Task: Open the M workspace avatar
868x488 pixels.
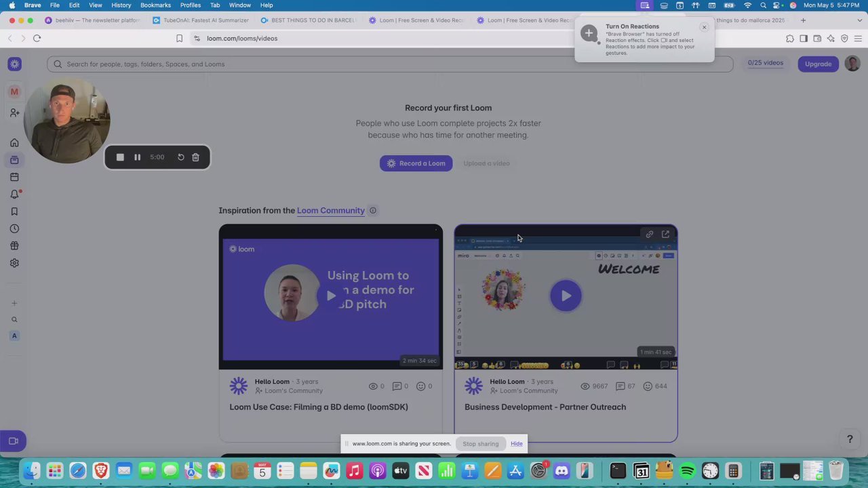Action: click(14, 91)
